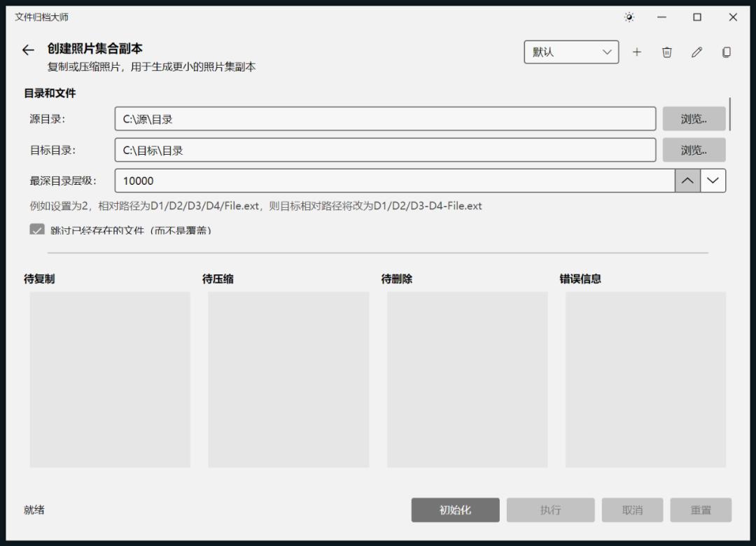Add a new configuration profile

(637, 52)
